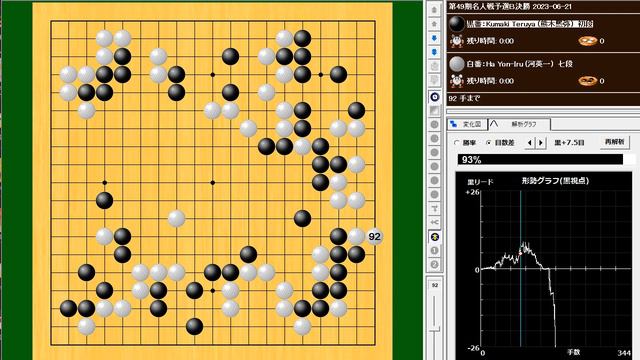The image size is (640, 360).
Task: Click the '手数' axis label in graph
Action: coord(573,352)
